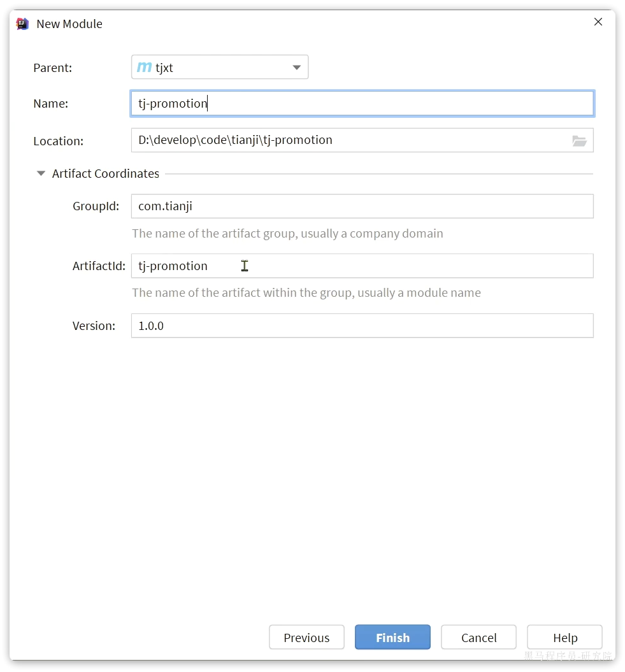625x672 pixels.
Task: Click the 'Artifact Coordinates' section title
Action: pyautogui.click(x=106, y=173)
